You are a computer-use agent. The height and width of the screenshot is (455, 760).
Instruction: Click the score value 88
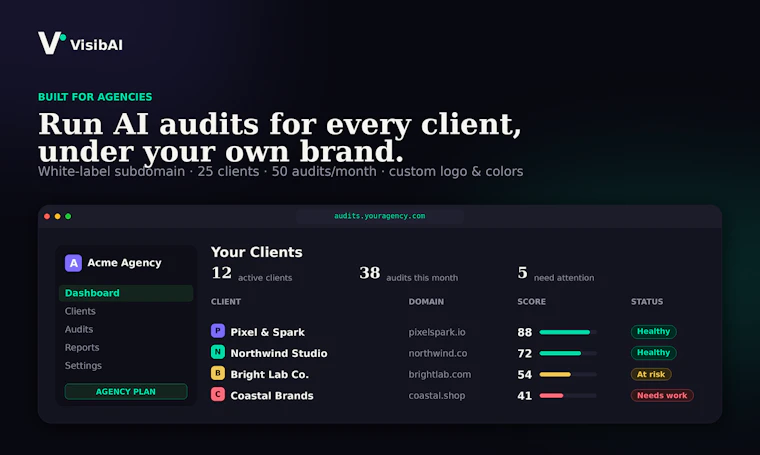point(524,332)
